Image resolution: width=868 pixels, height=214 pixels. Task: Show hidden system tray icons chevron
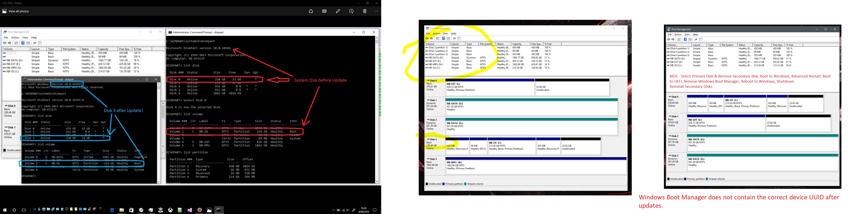click(334, 210)
